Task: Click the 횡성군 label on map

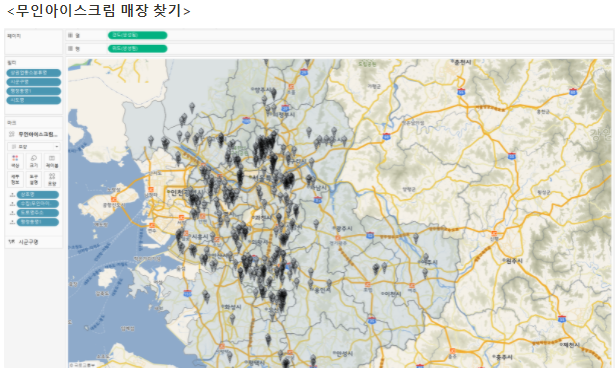Action: (x=544, y=192)
